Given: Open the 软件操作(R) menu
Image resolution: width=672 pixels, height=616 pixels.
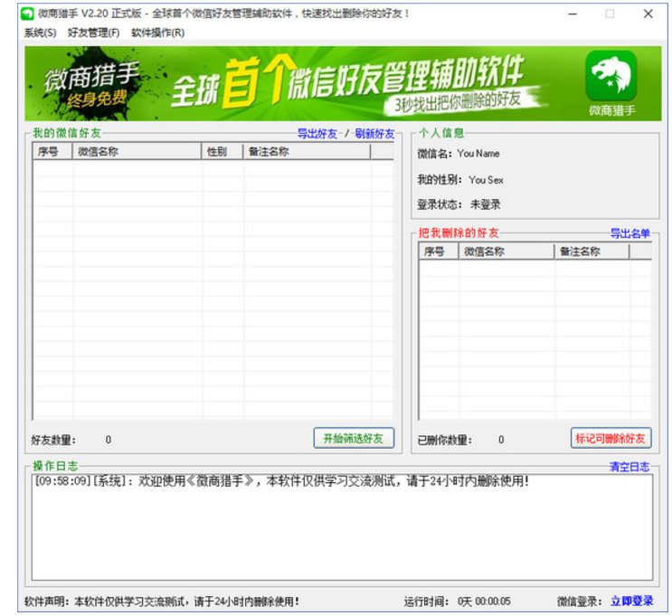Looking at the screenshot, I should 157,33.
